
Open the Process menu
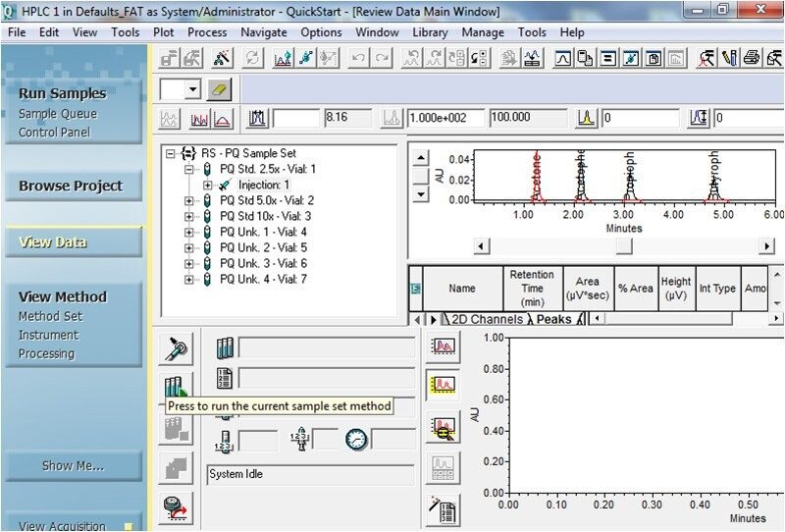coord(207,32)
